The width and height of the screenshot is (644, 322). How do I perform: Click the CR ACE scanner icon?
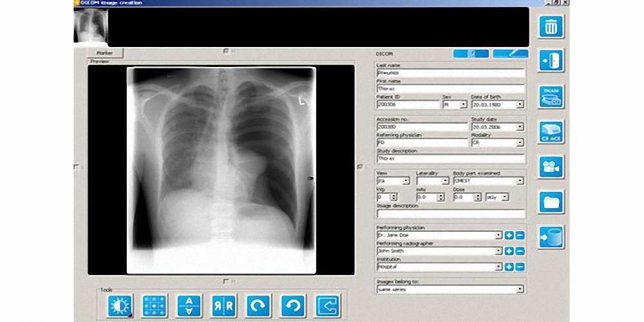pos(551,131)
